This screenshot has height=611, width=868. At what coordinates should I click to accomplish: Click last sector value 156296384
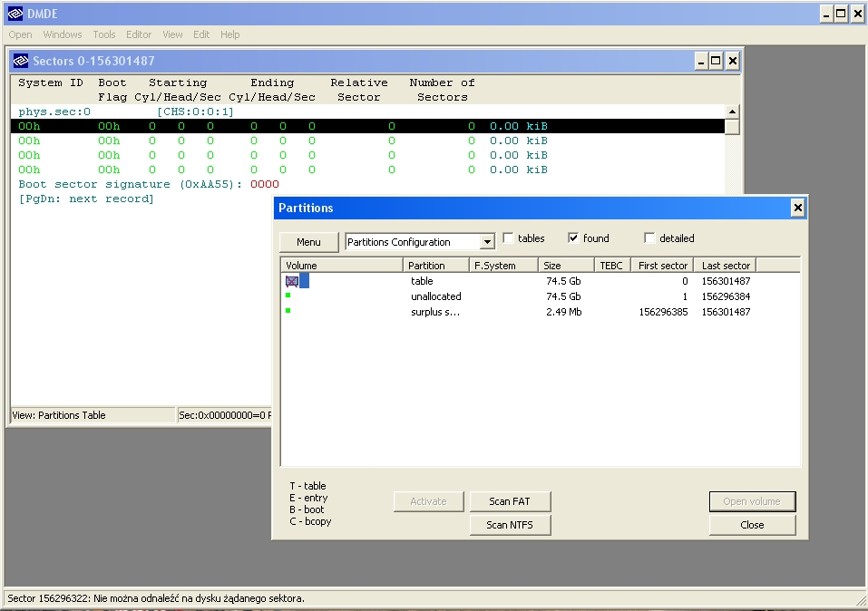coord(726,296)
